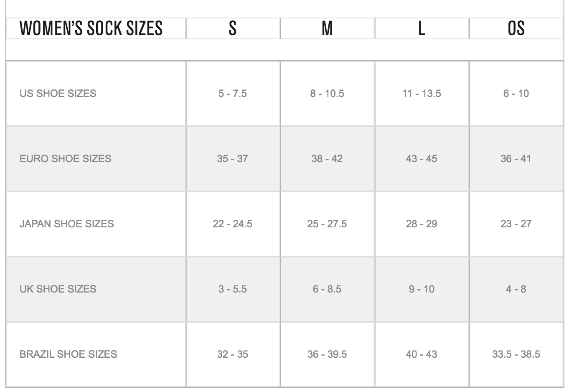Select the OS size column header
The height and width of the screenshot is (392, 569).
516,28
